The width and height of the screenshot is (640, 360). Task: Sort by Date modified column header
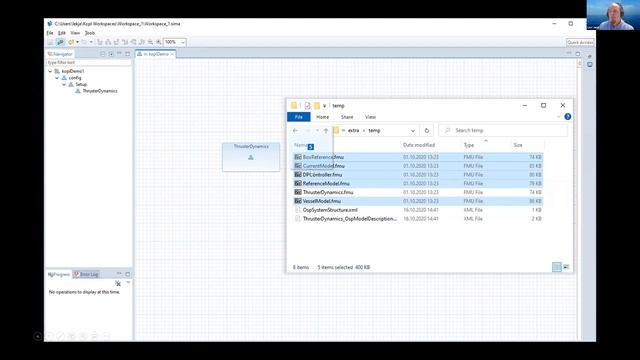click(x=419, y=145)
